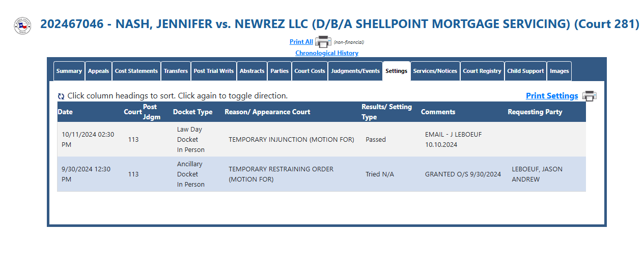
Task: Sort settings by the Date column heading
Action: (x=65, y=112)
